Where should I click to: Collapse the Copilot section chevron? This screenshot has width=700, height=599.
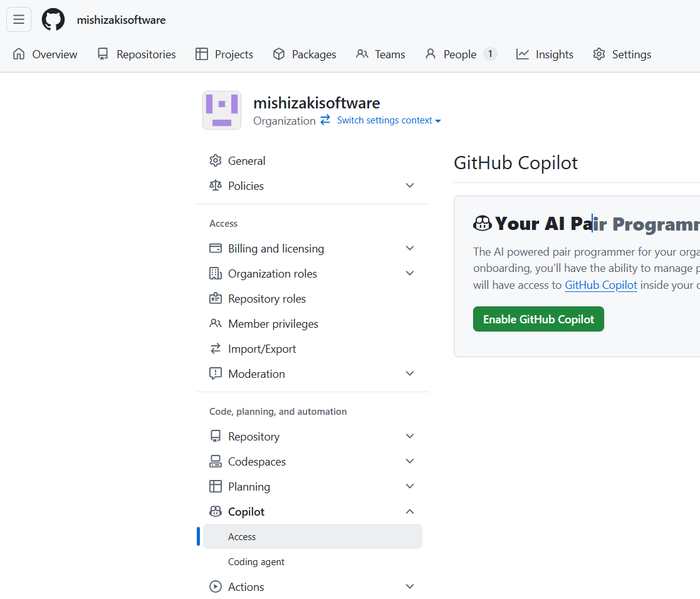click(x=410, y=511)
